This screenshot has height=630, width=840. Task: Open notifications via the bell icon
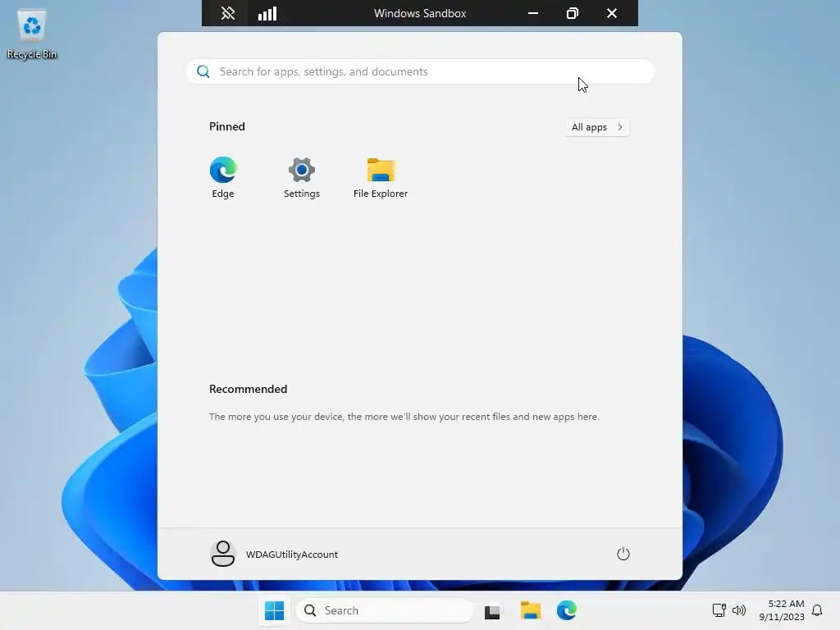817,610
